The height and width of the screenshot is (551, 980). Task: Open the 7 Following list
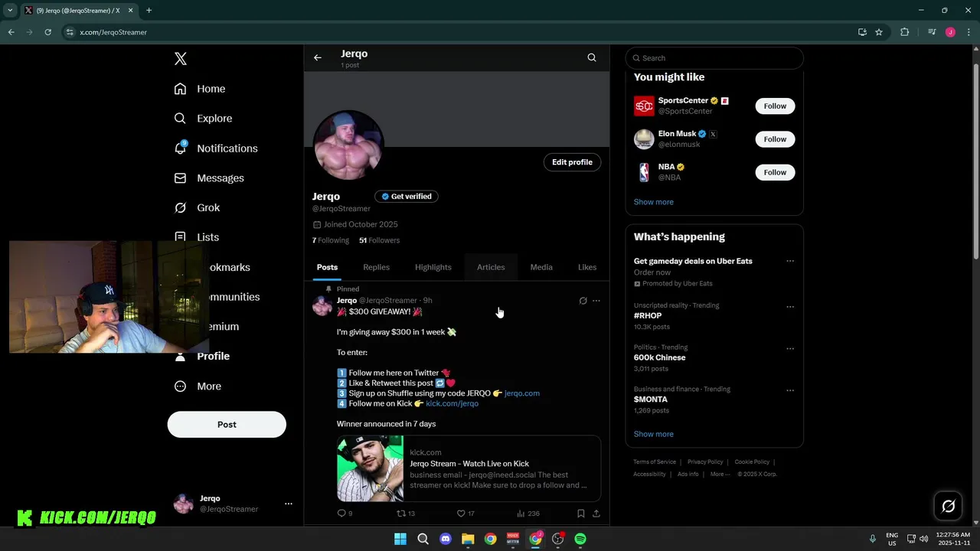[331, 240]
